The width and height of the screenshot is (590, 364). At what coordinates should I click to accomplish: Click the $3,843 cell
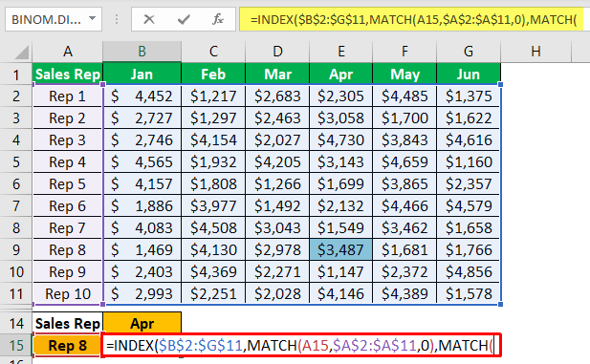click(x=404, y=140)
